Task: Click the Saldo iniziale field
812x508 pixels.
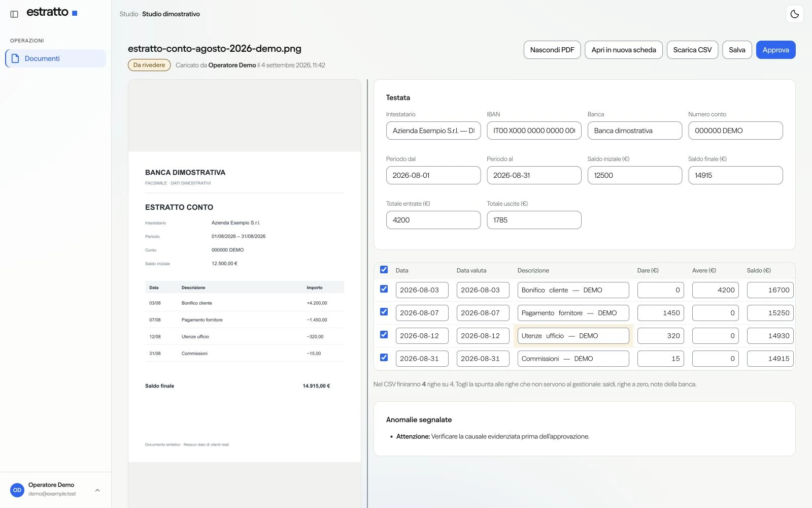Action: [x=635, y=175]
